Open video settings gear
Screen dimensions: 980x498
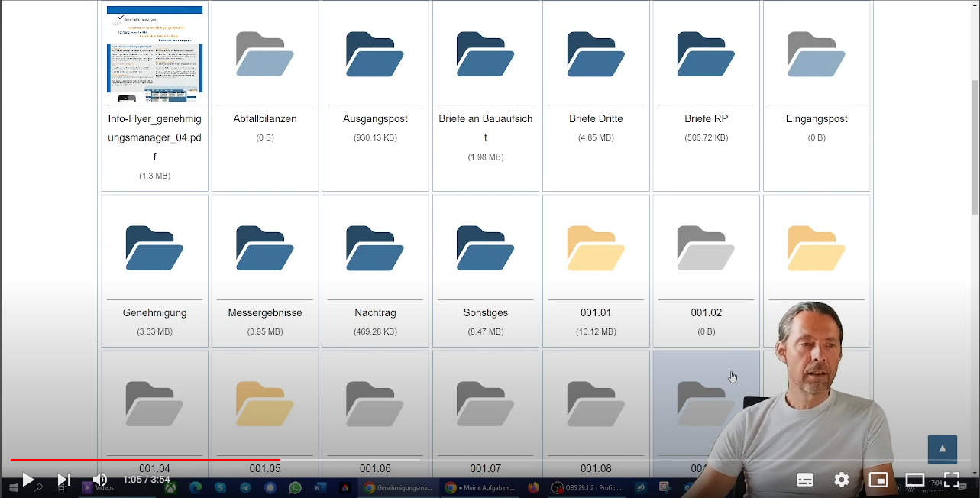pos(842,480)
